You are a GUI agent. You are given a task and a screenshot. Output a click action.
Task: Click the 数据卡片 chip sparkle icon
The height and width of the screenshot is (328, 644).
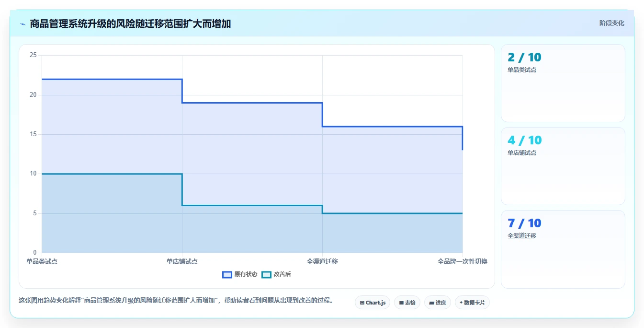pyautogui.click(x=461, y=303)
